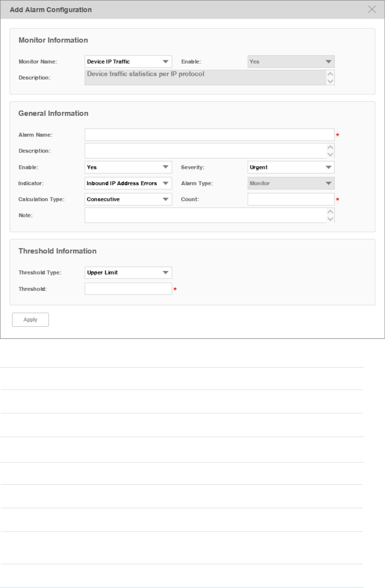Click the Monitor Name label

click(x=38, y=62)
